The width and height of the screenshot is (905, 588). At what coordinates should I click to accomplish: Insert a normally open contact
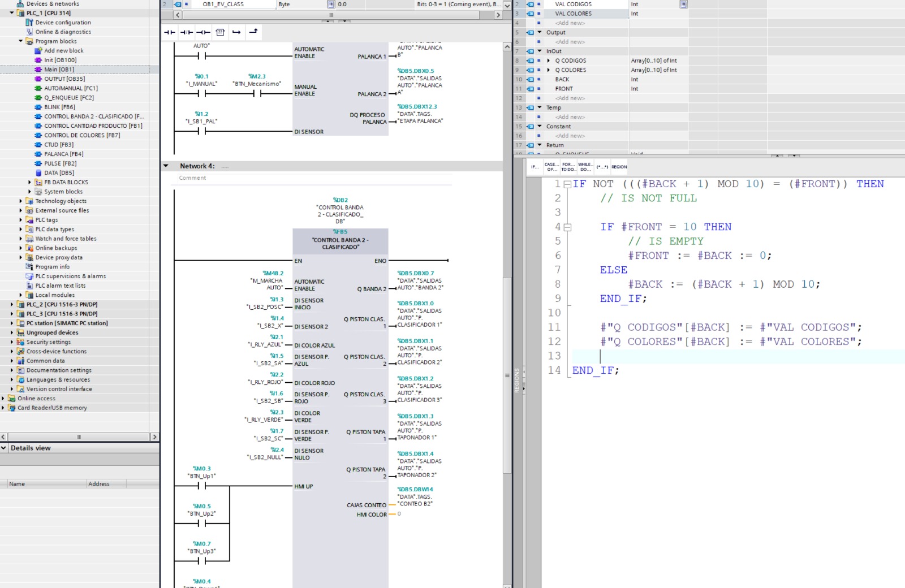coord(169,32)
